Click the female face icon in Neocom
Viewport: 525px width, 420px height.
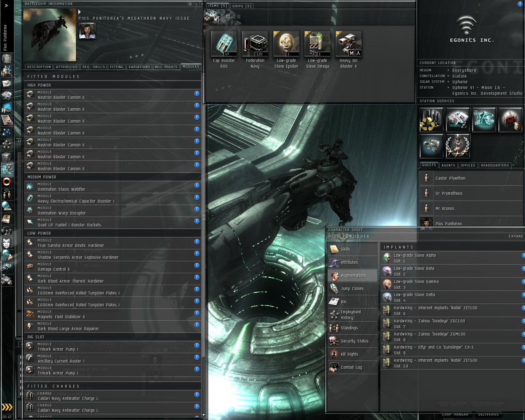[7, 243]
